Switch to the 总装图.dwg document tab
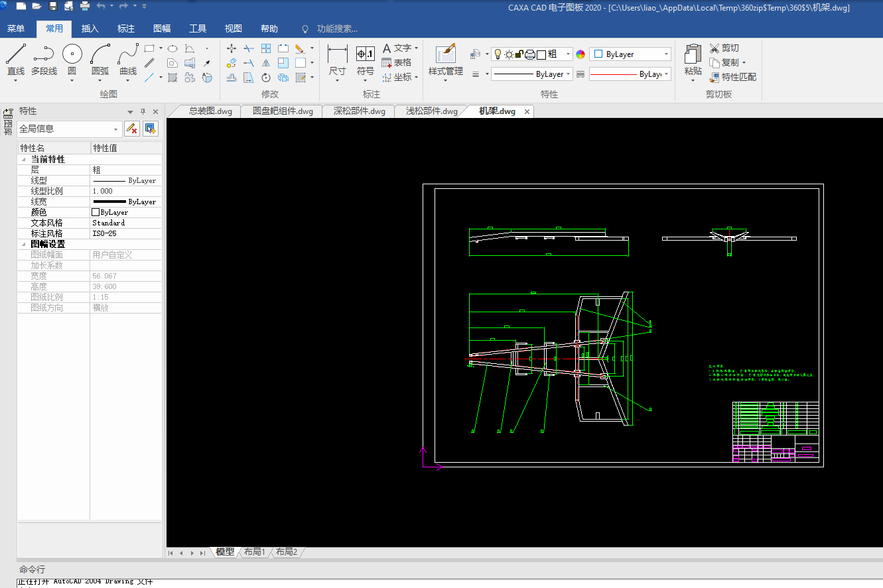883x588 pixels. coord(210,111)
